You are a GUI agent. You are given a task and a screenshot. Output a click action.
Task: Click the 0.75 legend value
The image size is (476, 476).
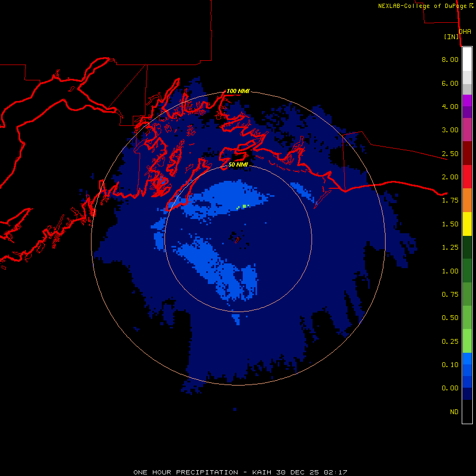[450, 295]
